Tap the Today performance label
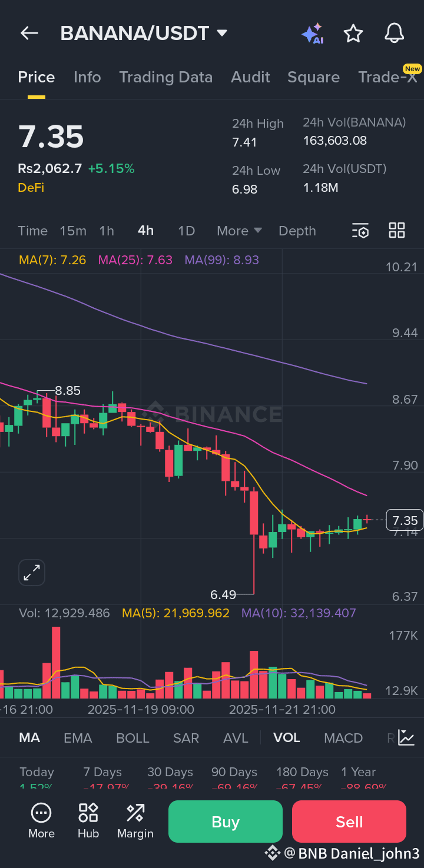Image resolution: width=424 pixels, height=868 pixels. [x=37, y=771]
